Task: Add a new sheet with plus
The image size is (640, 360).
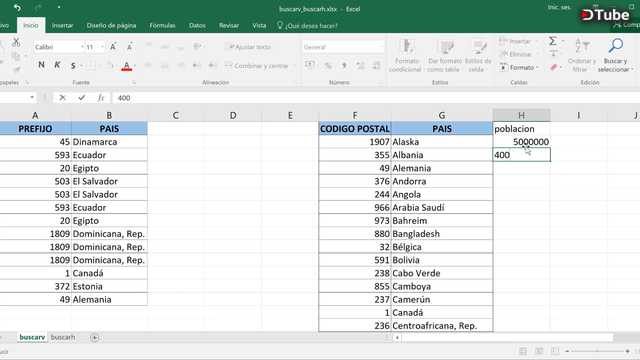Action: [x=94, y=338]
